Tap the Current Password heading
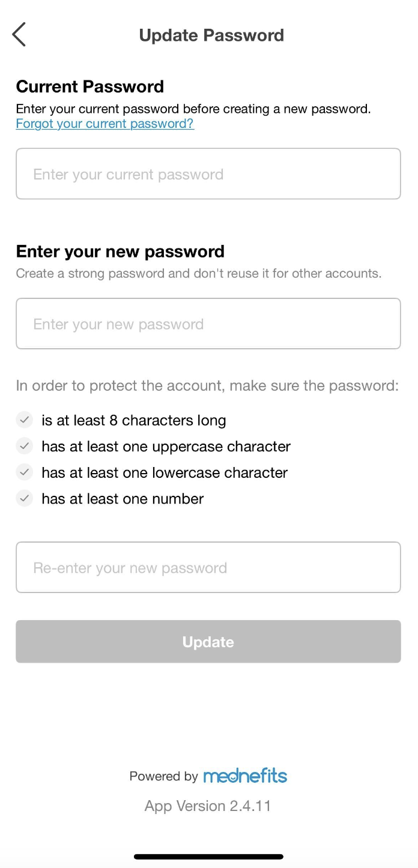 [90, 86]
